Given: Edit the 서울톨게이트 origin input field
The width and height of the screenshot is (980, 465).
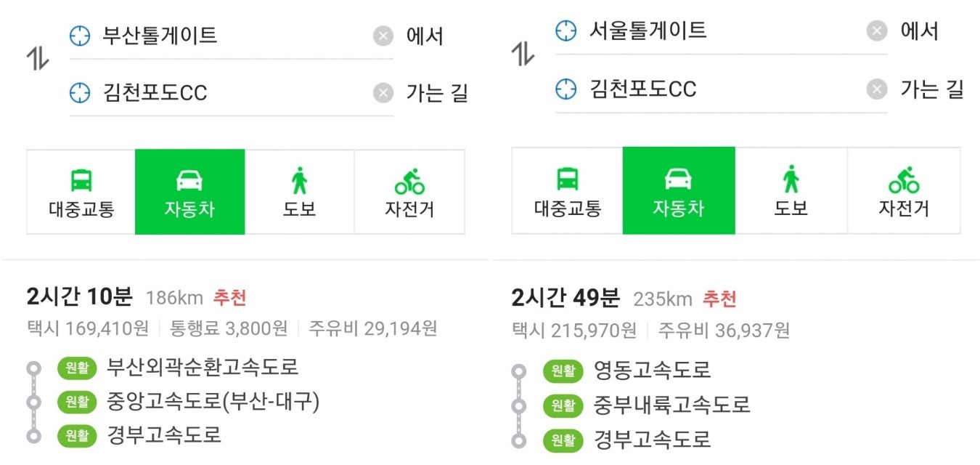Looking at the screenshot, I should point(719,31).
